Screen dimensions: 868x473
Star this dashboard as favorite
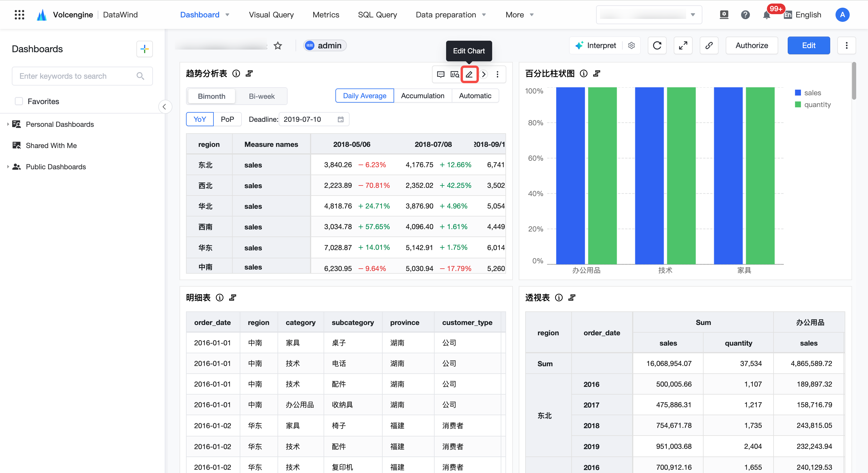pyautogui.click(x=278, y=45)
